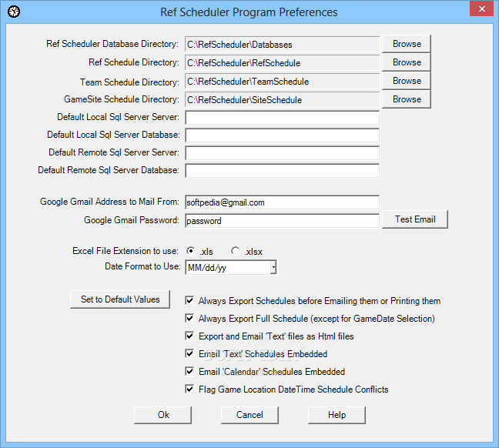Click the 'Excel File Extension to use:' label

pyautogui.click(x=126, y=251)
